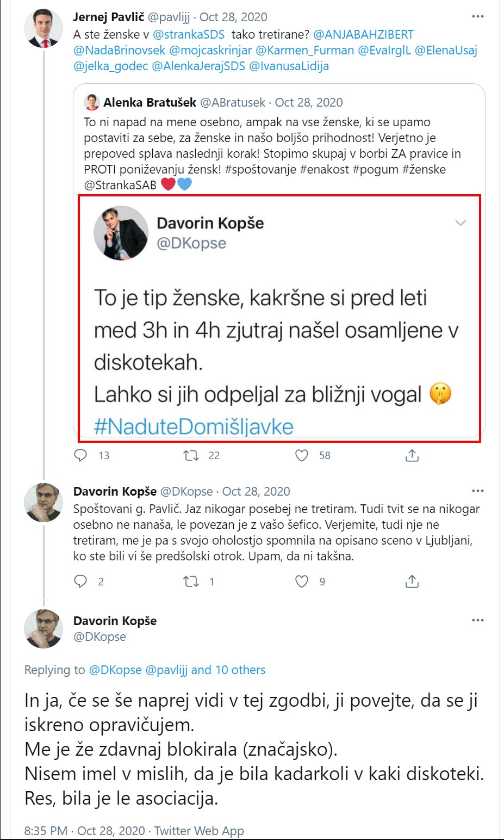Open more options on the main tweet

[x=477, y=621]
